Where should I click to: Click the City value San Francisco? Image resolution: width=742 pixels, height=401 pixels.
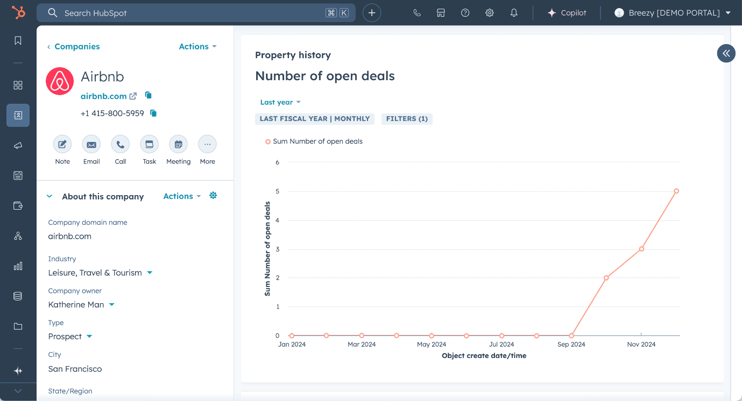click(75, 369)
